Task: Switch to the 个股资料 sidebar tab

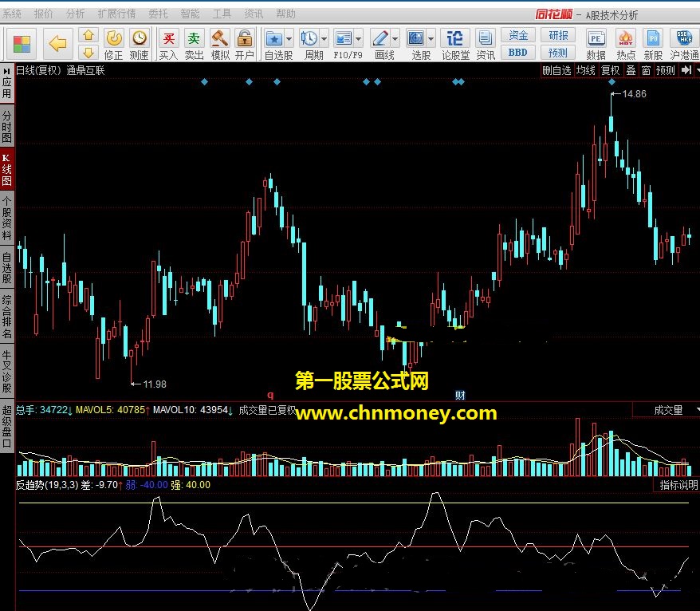Action: [x=6, y=218]
